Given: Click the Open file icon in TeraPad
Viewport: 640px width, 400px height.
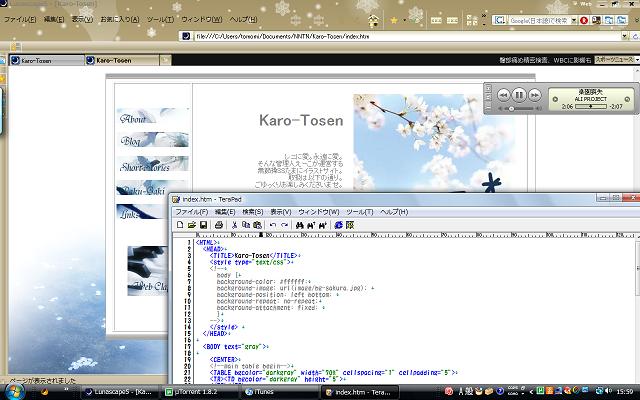Looking at the screenshot, I should coord(190,226).
